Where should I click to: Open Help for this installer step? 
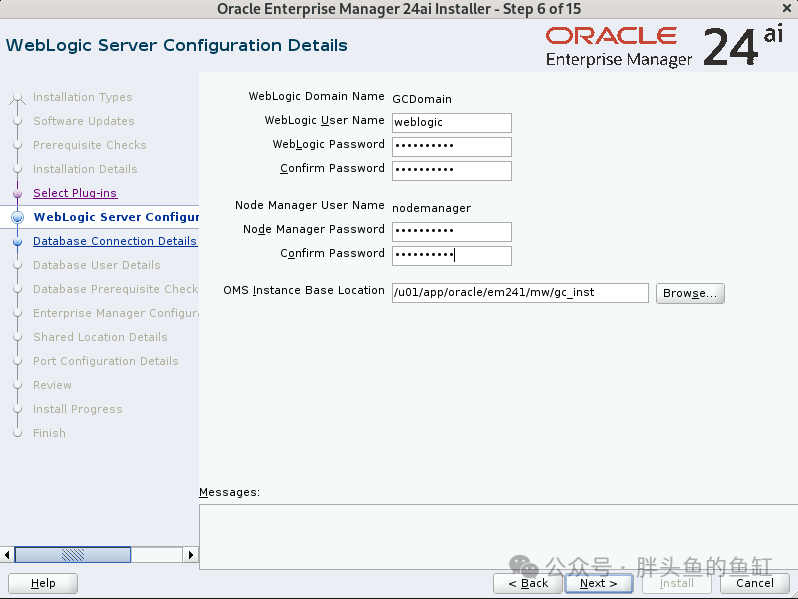(43, 583)
